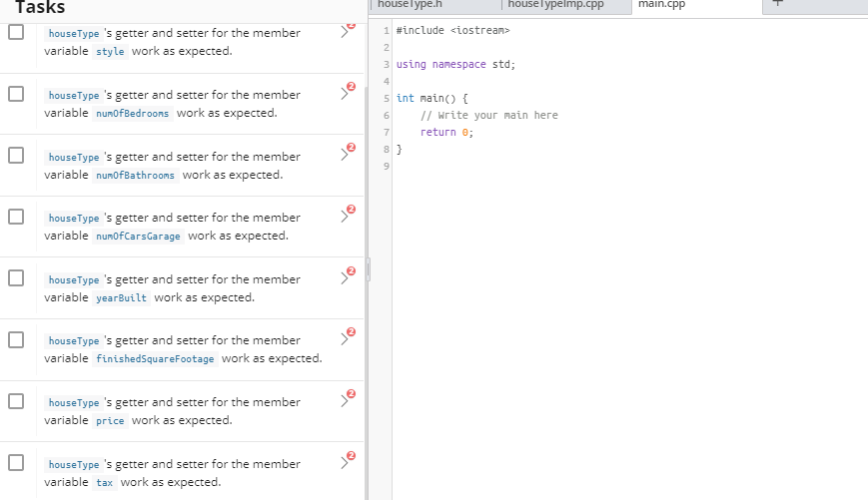Image resolution: width=868 pixels, height=500 pixels.
Task: Click the Tasks panel heading
Action: (x=40, y=7)
